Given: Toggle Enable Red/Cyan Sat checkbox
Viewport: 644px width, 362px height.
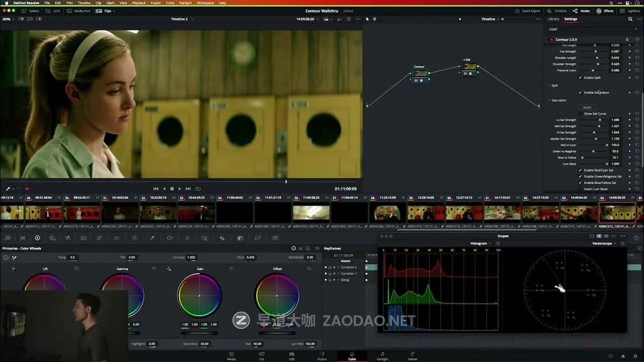Looking at the screenshot, I should tap(580, 170).
